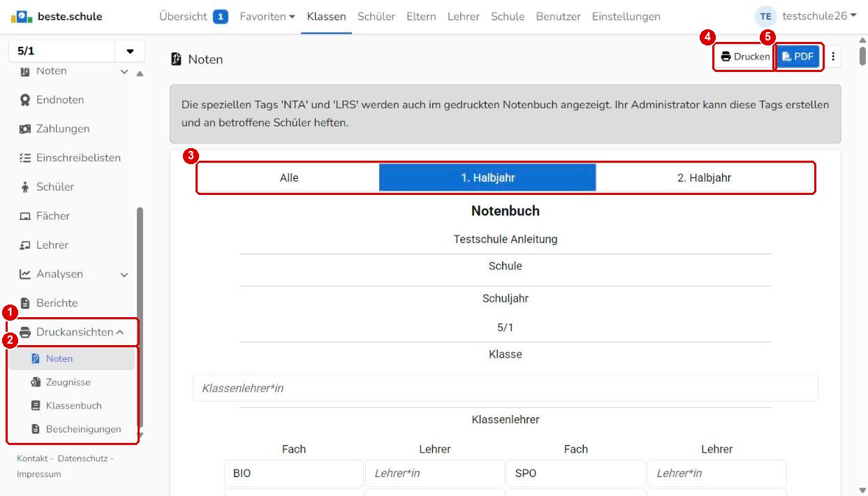Click the Klassenbuch book icon
Screen dimensions: 868x496
(x=36, y=406)
